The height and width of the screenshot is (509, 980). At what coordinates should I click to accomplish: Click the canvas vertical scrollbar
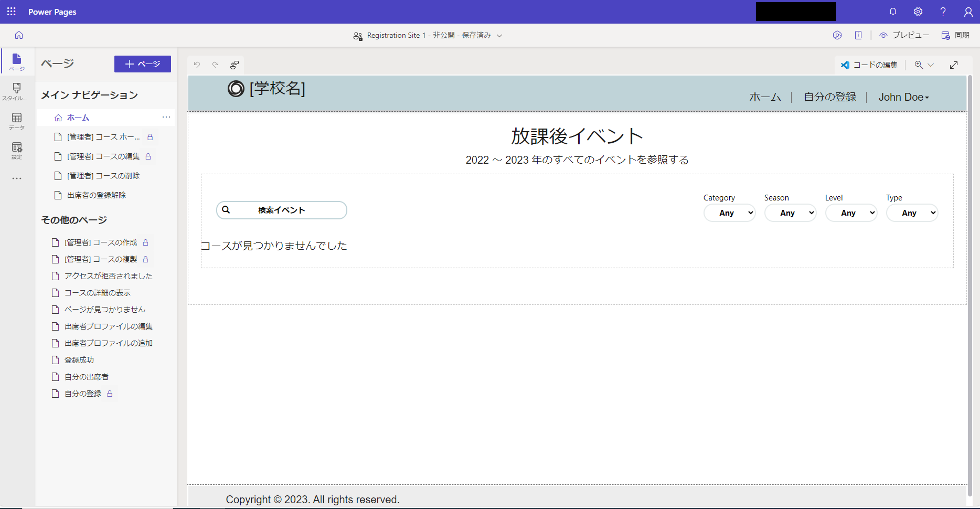pyautogui.click(x=970, y=285)
